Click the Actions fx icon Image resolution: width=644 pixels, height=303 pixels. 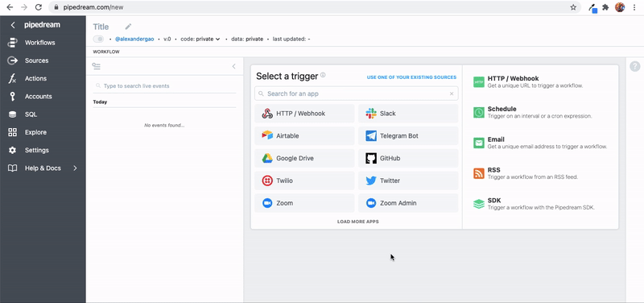(13, 78)
